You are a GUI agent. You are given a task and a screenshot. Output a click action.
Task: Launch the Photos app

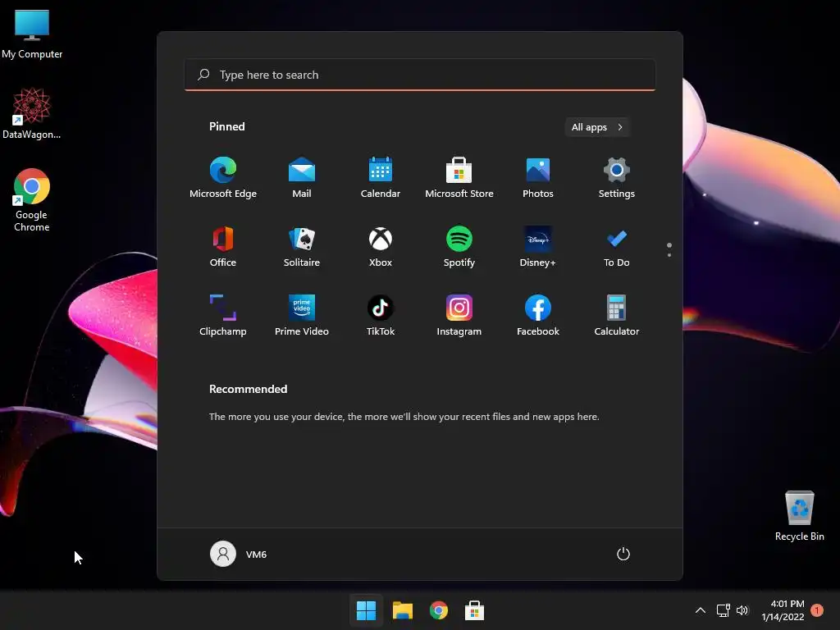click(538, 178)
